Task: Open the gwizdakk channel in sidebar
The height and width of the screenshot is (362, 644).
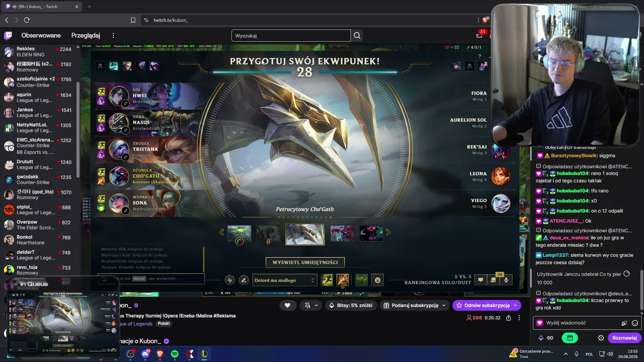Action: [x=39, y=179]
